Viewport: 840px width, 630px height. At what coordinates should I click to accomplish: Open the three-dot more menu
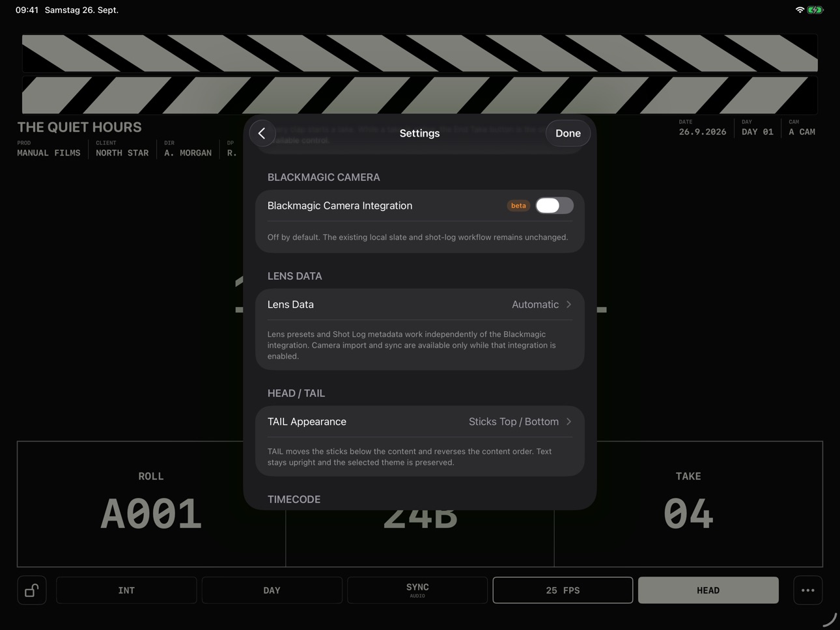click(808, 590)
